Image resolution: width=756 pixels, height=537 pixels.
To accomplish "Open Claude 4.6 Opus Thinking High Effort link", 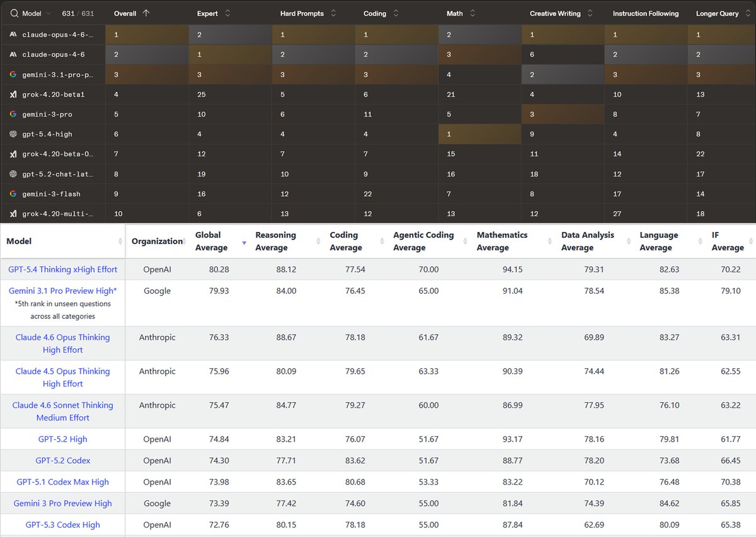I will pyautogui.click(x=63, y=344).
